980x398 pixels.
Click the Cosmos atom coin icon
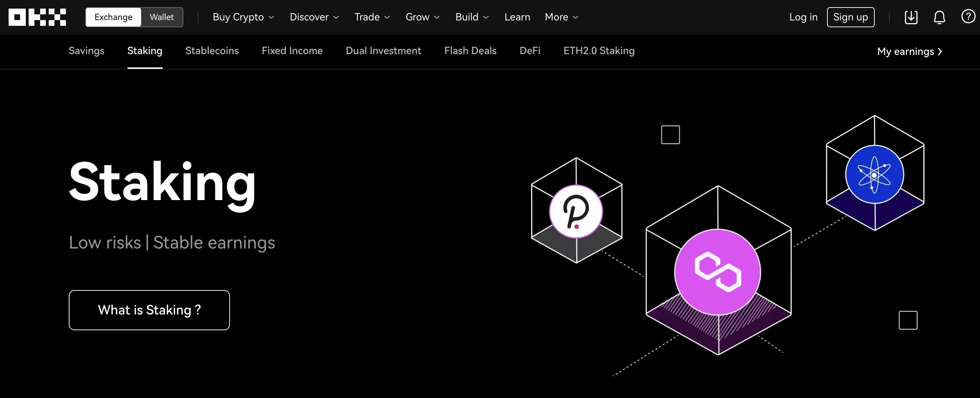coord(874,174)
